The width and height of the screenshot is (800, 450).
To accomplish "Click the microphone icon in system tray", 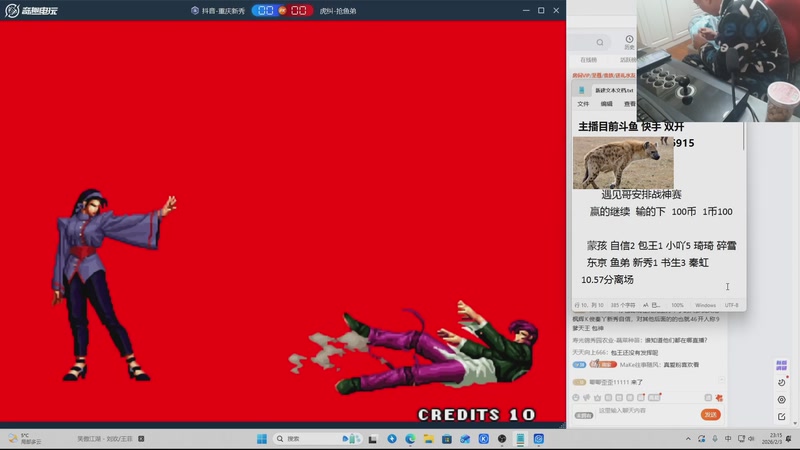I will pos(715,439).
